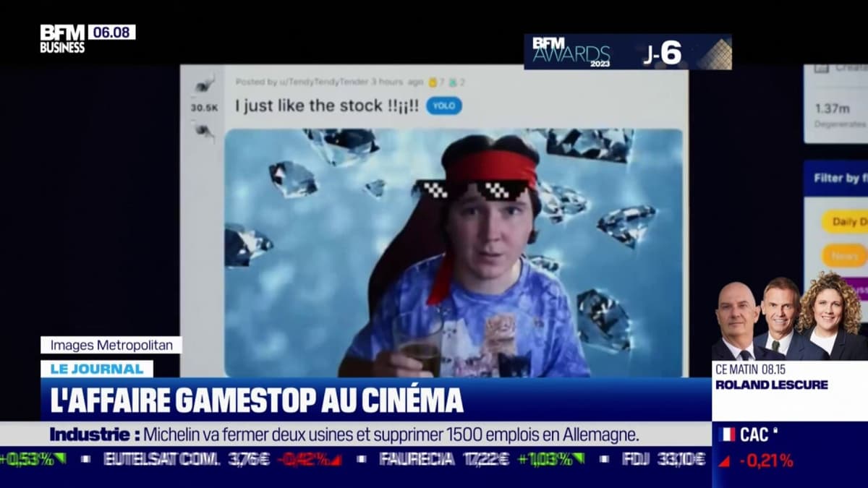Screen dimensions: 868x488
Task: Toggle the orange News filter pill
Action: 844,256
